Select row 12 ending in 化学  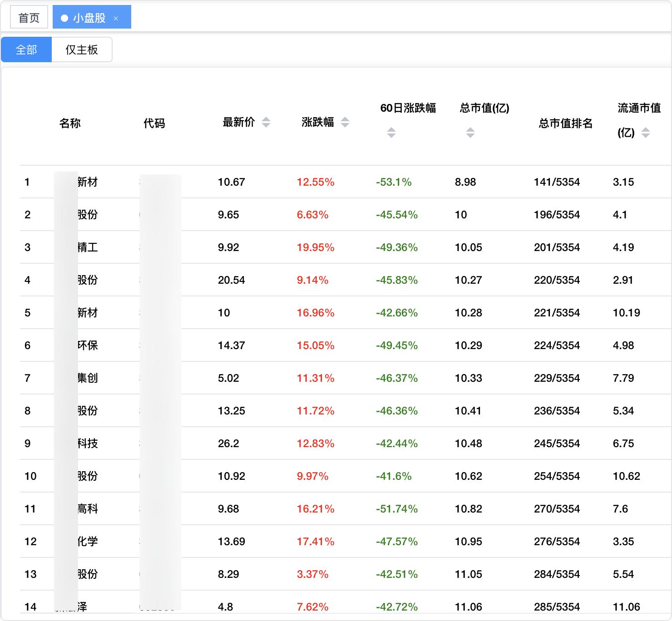click(x=87, y=542)
